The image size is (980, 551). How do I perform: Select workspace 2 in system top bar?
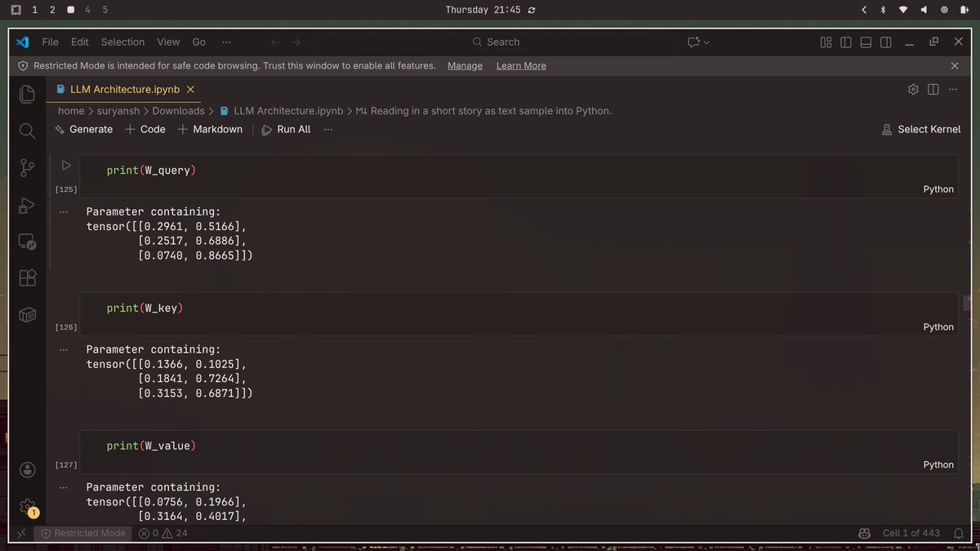point(52,10)
